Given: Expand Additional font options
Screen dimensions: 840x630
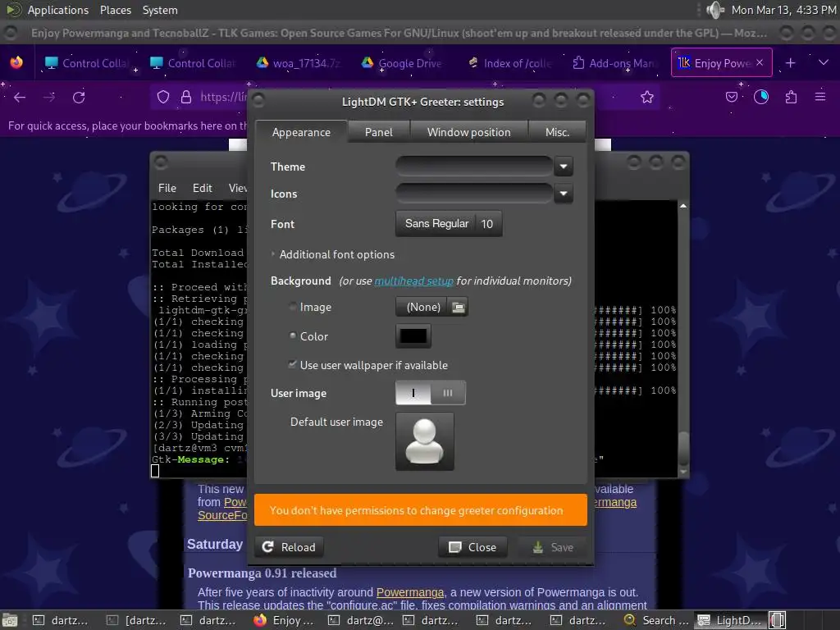Looking at the screenshot, I should click(x=333, y=254).
